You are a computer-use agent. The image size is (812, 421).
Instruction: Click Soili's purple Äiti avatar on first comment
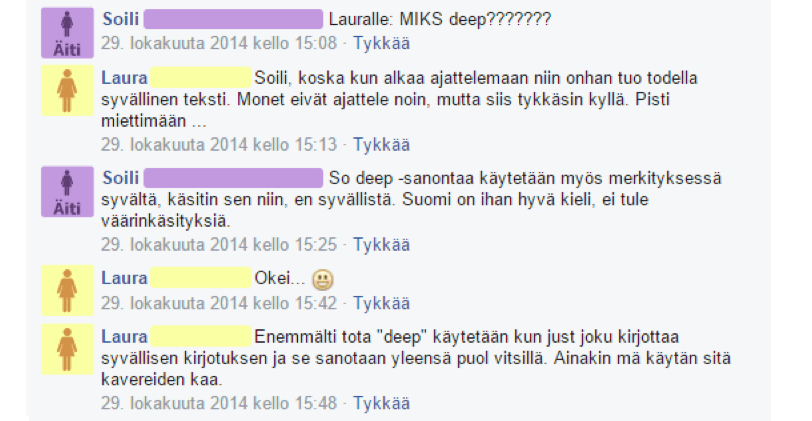(x=67, y=33)
